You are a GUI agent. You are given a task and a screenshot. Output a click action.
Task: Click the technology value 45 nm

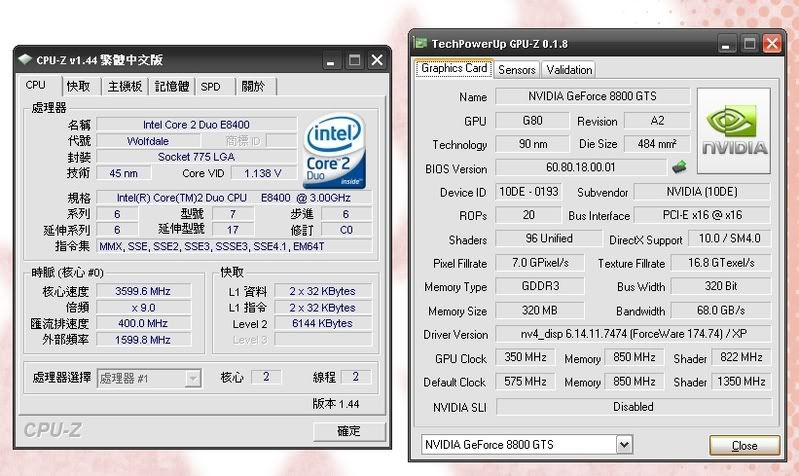point(123,173)
